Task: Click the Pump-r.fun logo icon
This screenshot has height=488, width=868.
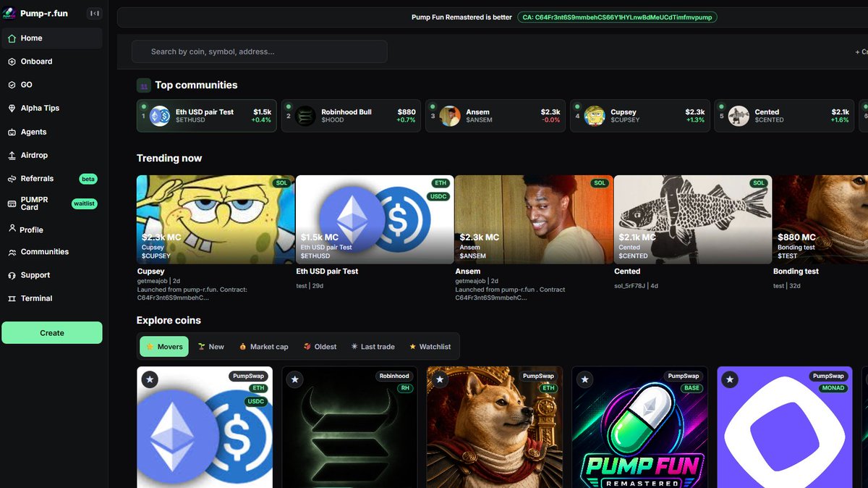Action: [9, 13]
